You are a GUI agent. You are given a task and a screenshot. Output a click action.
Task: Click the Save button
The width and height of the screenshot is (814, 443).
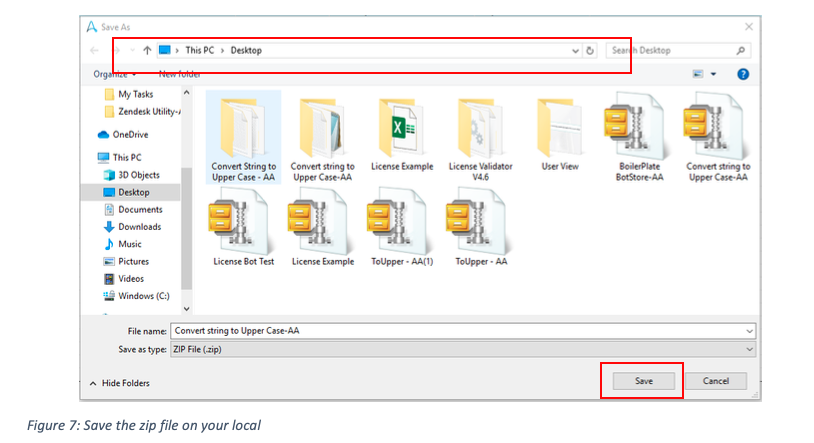pos(644,381)
